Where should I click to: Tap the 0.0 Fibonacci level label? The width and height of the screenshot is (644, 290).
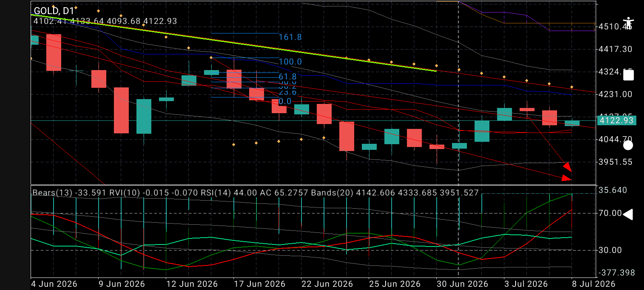[x=285, y=101]
